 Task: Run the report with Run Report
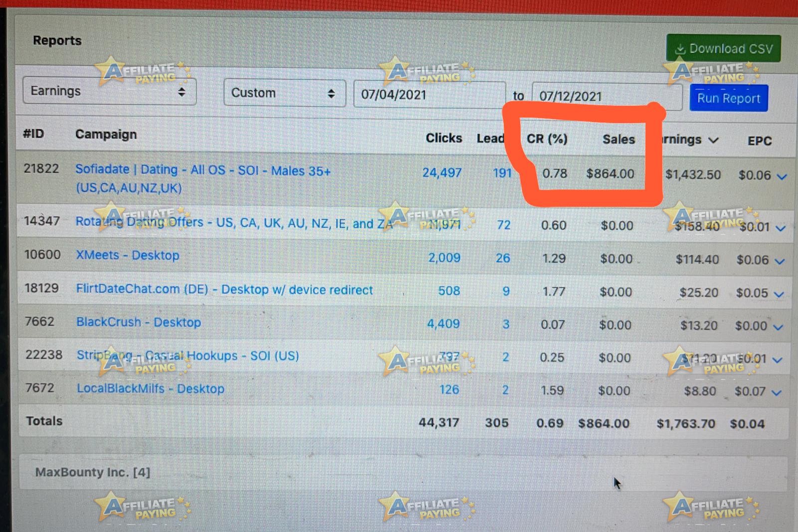pos(728,98)
